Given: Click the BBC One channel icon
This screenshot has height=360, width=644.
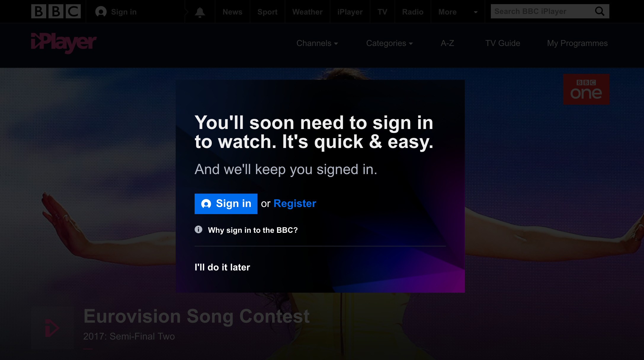Looking at the screenshot, I should (586, 89).
